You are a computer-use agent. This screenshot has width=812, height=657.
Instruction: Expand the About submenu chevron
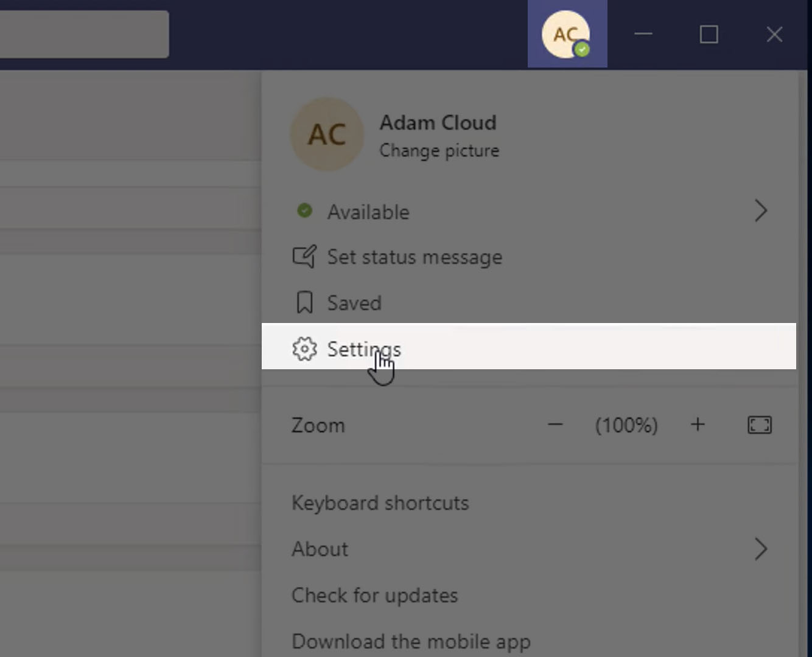pos(761,549)
